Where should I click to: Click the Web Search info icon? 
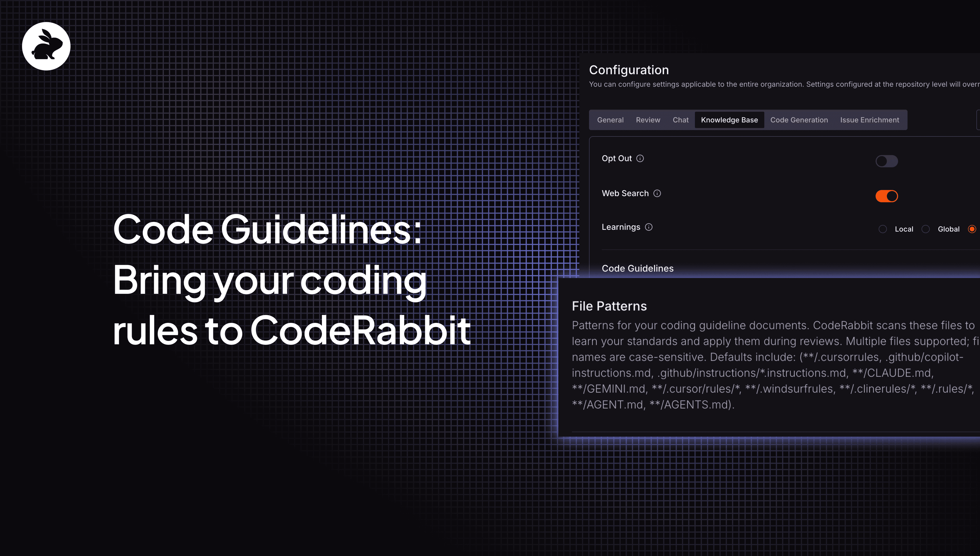pyautogui.click(x=657, y=194)
